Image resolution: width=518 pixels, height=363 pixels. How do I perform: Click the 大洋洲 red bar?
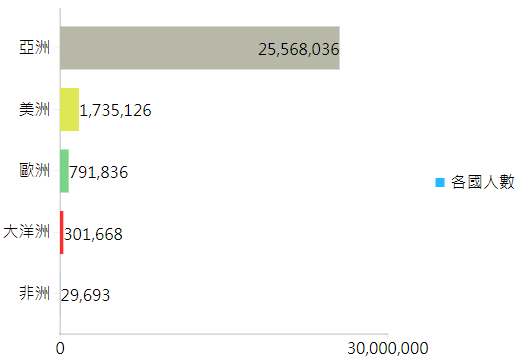pyautogui.click(x=62, y=232)
